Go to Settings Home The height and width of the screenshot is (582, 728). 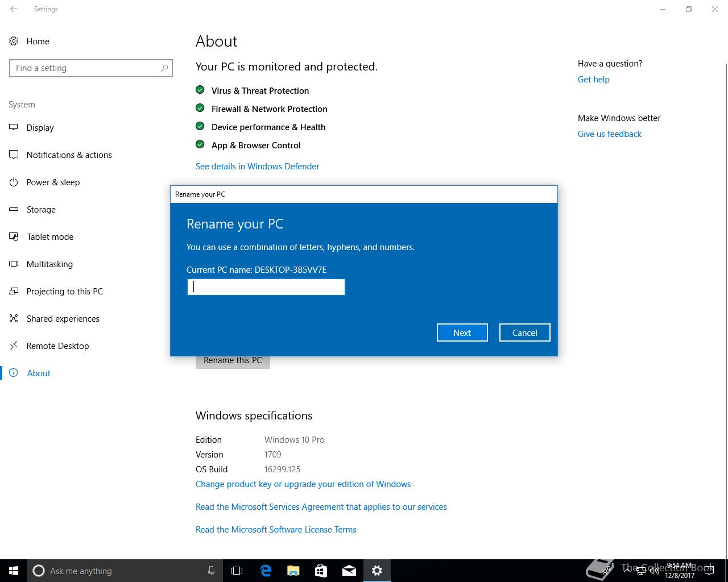pyautogui.click(x=38, y=41)
